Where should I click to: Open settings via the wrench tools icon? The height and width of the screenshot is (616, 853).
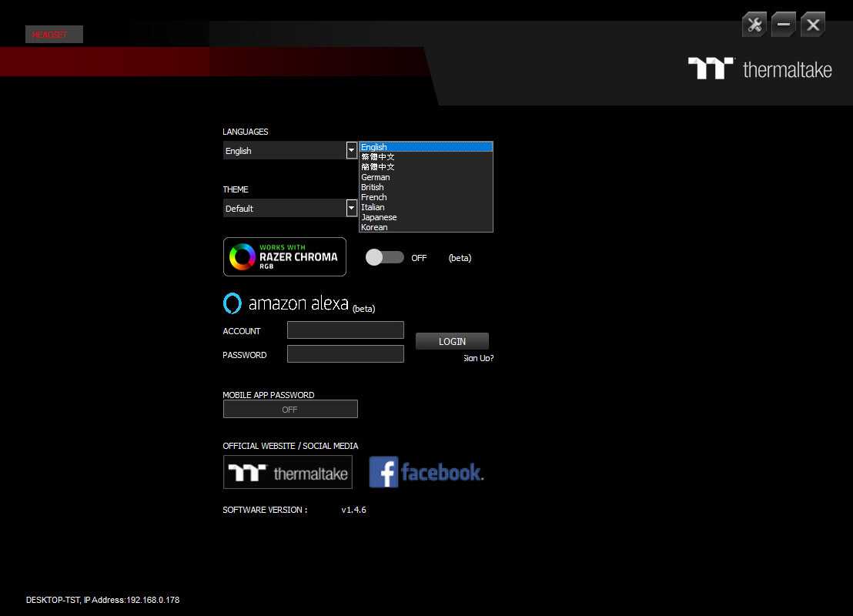[x=754, y=25]
